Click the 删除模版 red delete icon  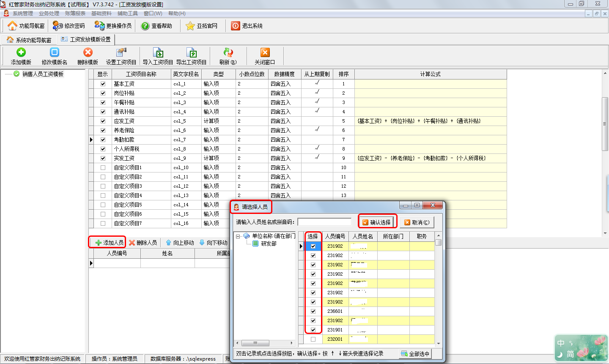88,52
